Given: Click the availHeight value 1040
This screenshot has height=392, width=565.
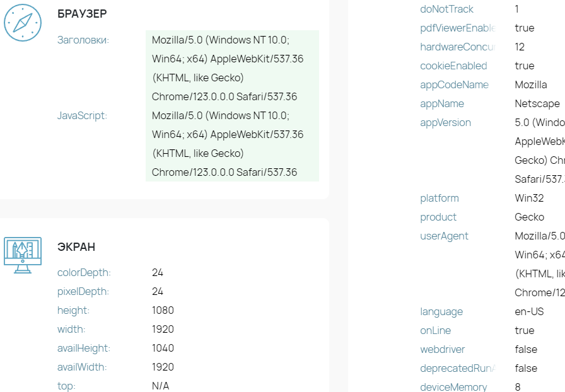Looking at the screenshot, I should click(163, 348).
